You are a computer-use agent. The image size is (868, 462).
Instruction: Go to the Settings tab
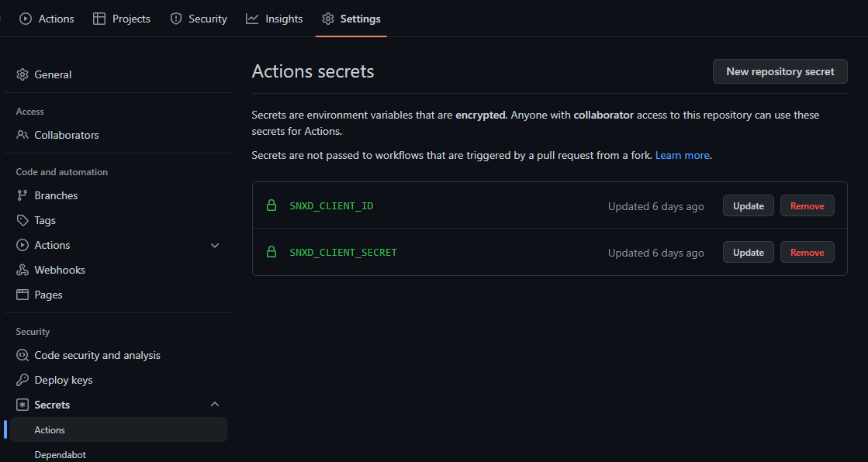[351, 18]
